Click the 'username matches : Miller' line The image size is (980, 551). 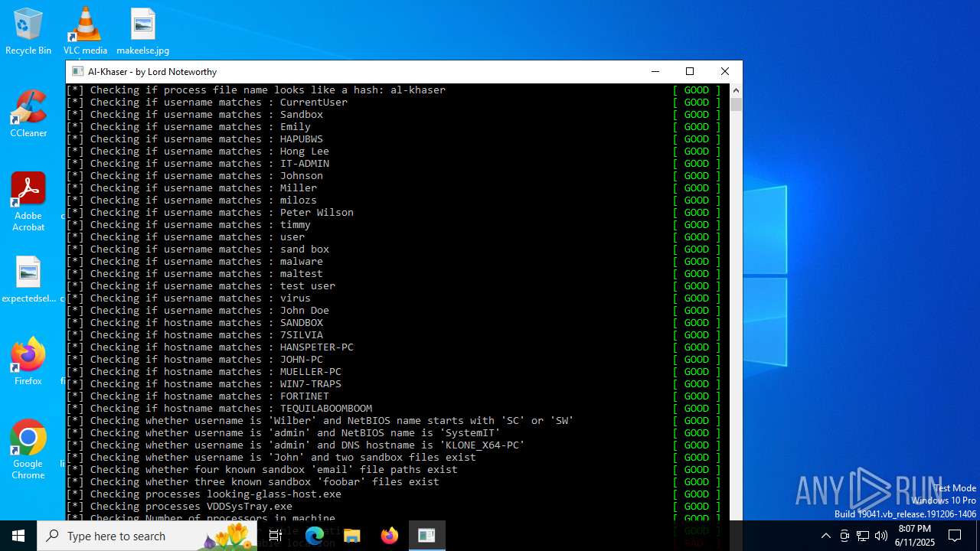191,188
